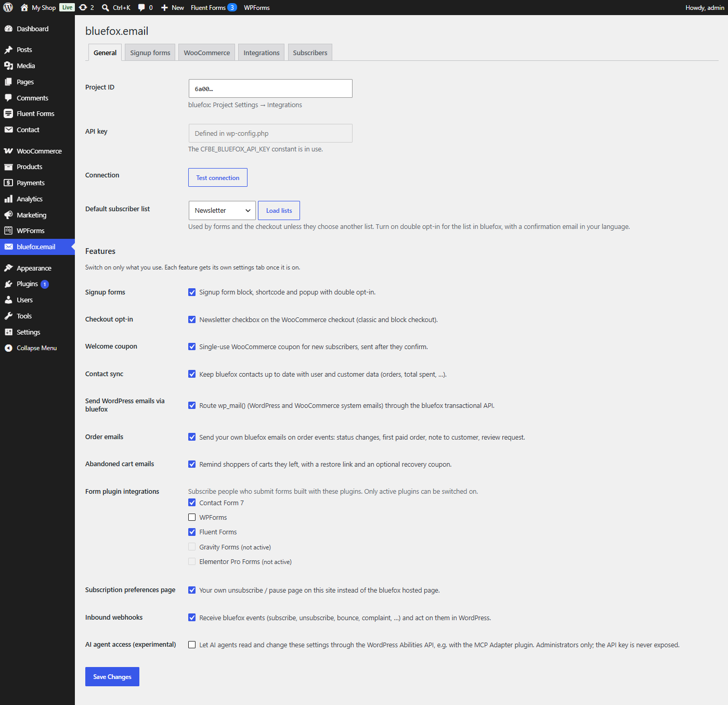Click the Tools wrench icon

(x=8, y=316)
